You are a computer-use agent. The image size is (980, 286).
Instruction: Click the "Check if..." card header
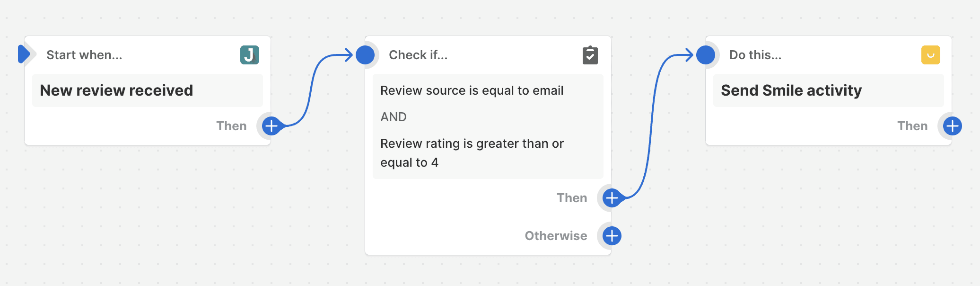point(418,55)
